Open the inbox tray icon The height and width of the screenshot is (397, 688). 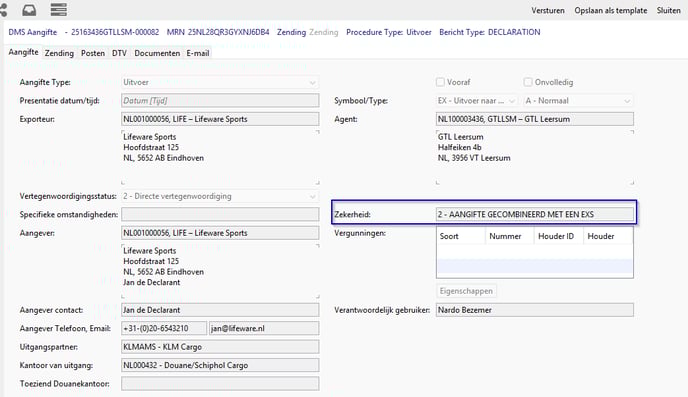[x=29, y=9]
